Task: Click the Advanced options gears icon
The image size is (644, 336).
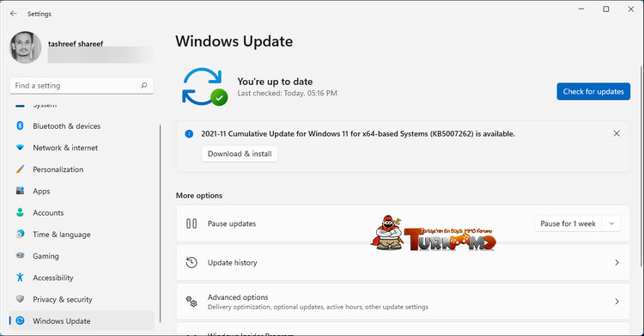Action: click(x=191, y=302)
